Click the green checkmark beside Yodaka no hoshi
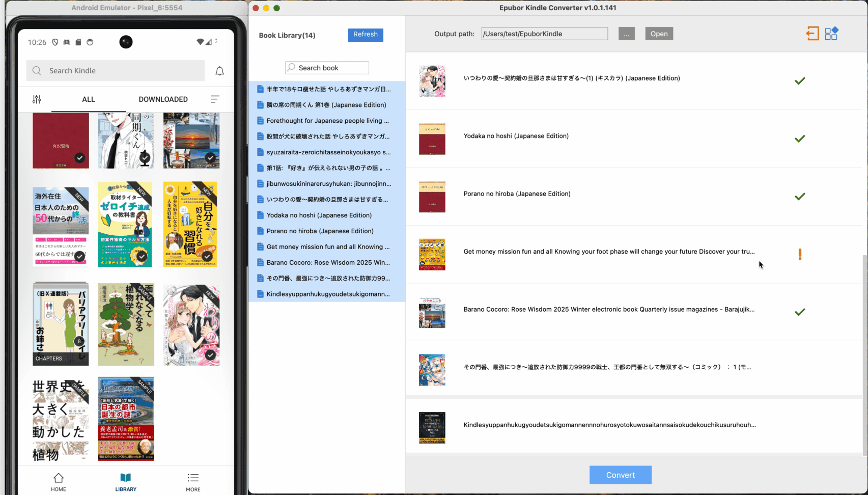Viewport: 868px width, 495px height. coord(800,139)
